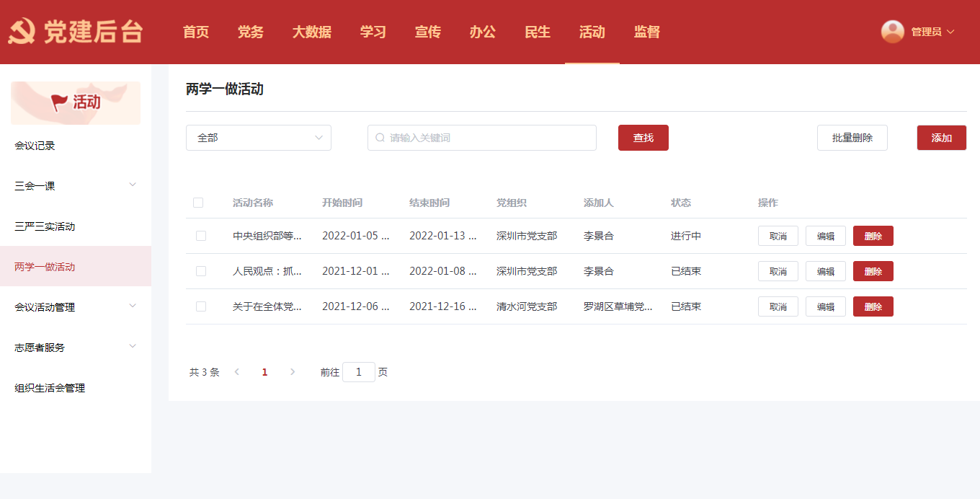Click the administrator avatar icon
The height and width of the screenshot is (499, 980).
(892, 32)
